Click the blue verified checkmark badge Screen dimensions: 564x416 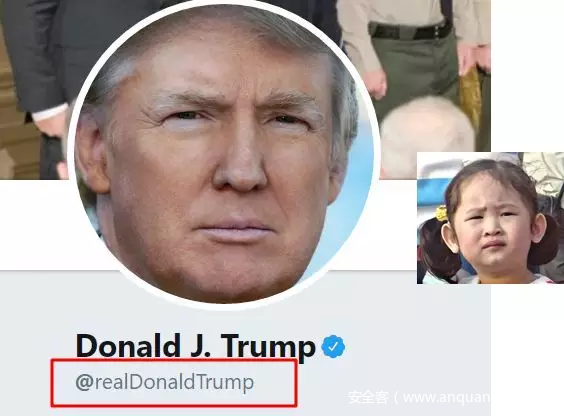[333, 346]
